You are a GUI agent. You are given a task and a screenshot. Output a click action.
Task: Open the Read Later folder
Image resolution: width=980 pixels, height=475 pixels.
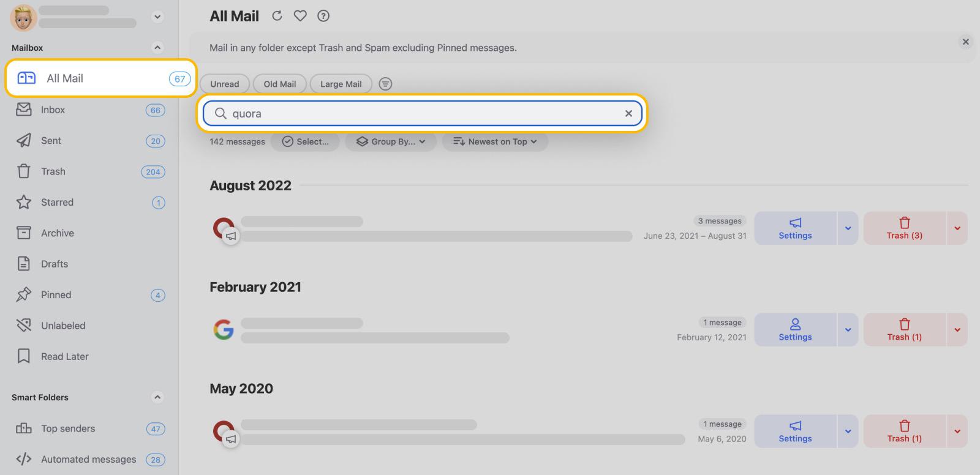[91, 356]
